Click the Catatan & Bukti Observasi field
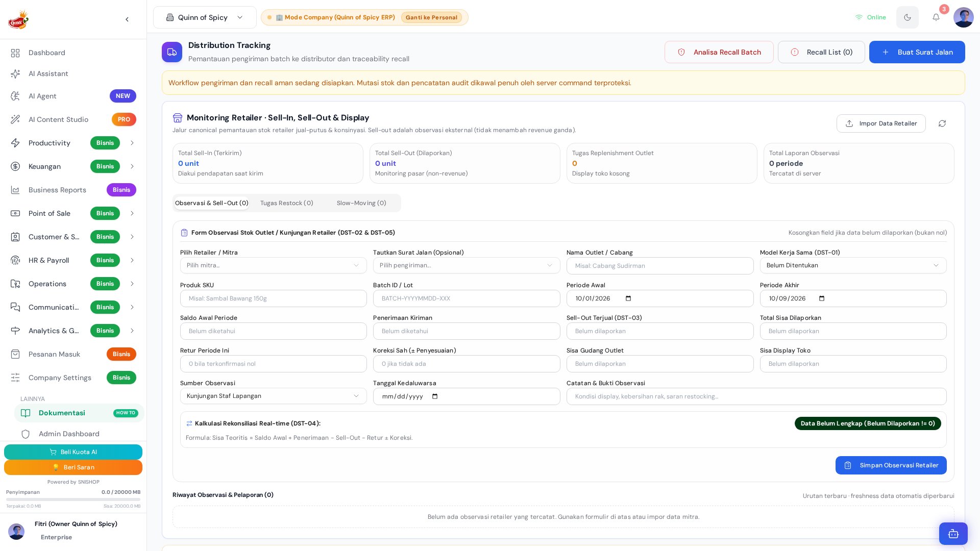980x551 pixels. (x=756, y=396)
